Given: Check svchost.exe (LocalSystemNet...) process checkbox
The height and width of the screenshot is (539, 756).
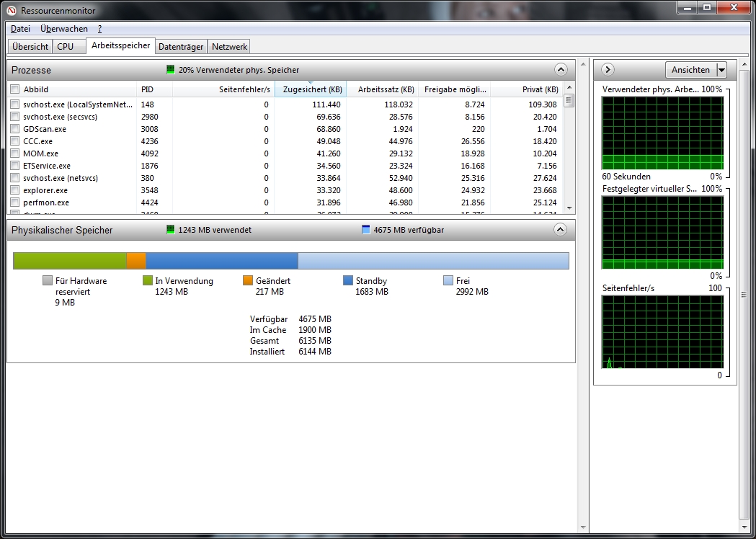Looking at the screenshot, I should tap(15, 104).
